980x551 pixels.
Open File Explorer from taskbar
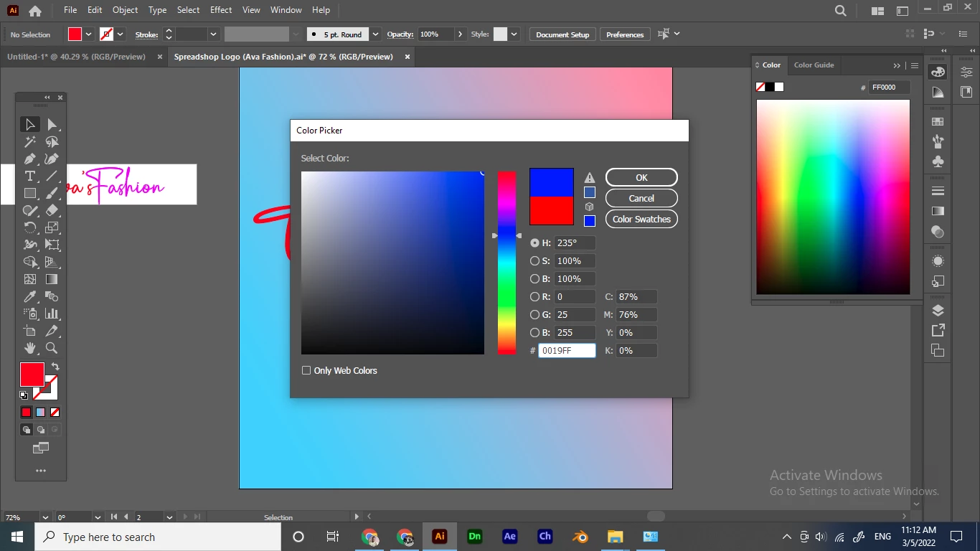point(615,537)
